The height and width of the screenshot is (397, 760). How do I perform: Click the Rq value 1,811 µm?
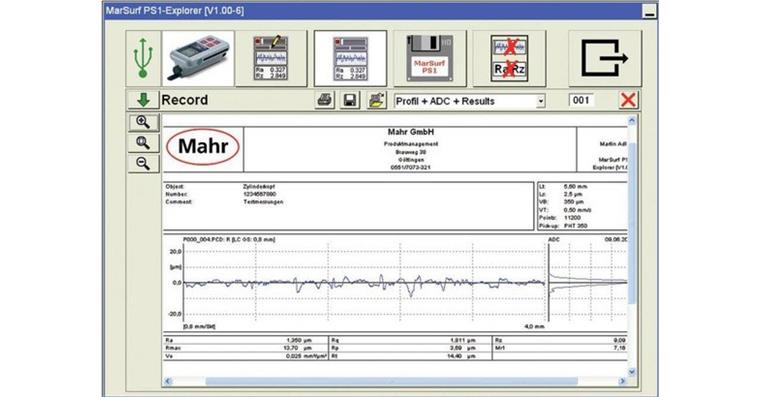pyautogui.click(x=462, y=340)
